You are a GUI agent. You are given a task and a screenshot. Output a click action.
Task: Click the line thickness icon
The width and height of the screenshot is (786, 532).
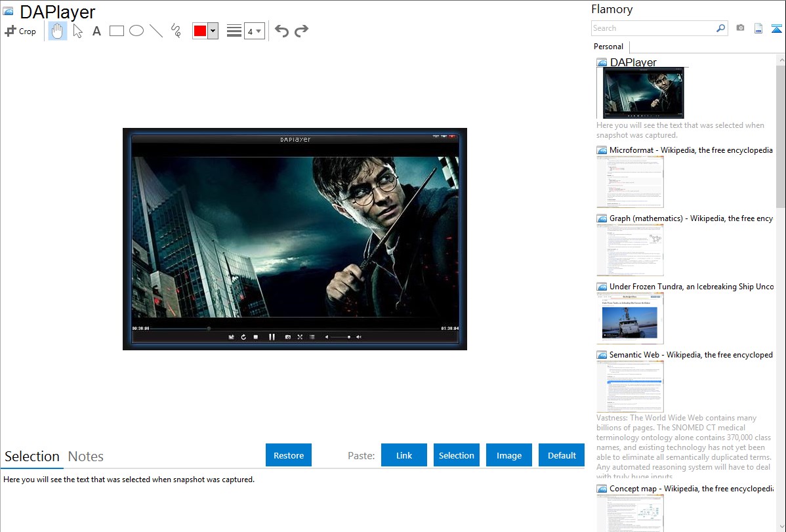[234, 31]
